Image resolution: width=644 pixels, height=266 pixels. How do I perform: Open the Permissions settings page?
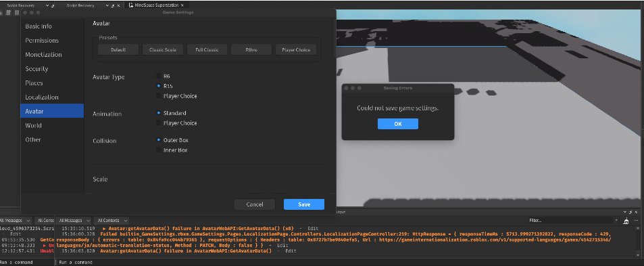(52, 41)
